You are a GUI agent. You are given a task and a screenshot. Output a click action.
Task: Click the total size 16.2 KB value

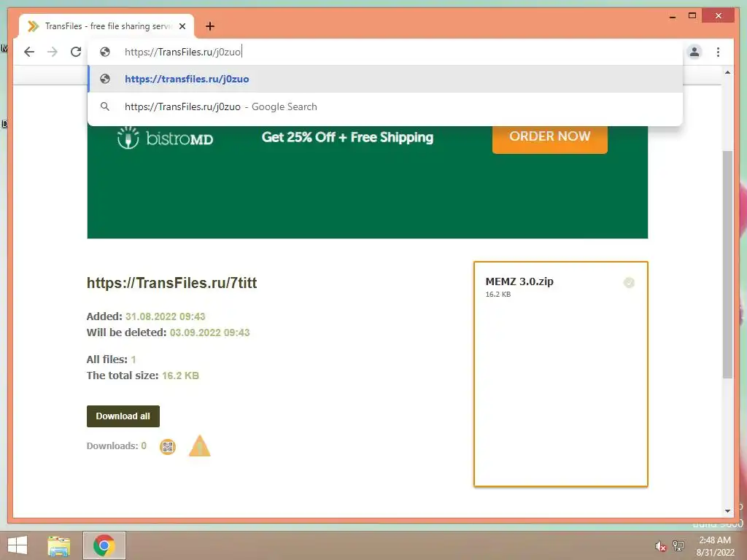click(x=180, y=376)
